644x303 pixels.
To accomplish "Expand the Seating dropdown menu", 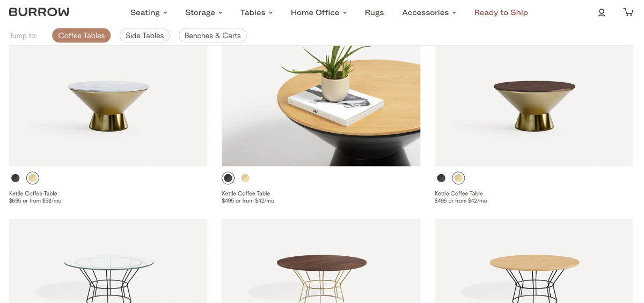I will (149, 12).
